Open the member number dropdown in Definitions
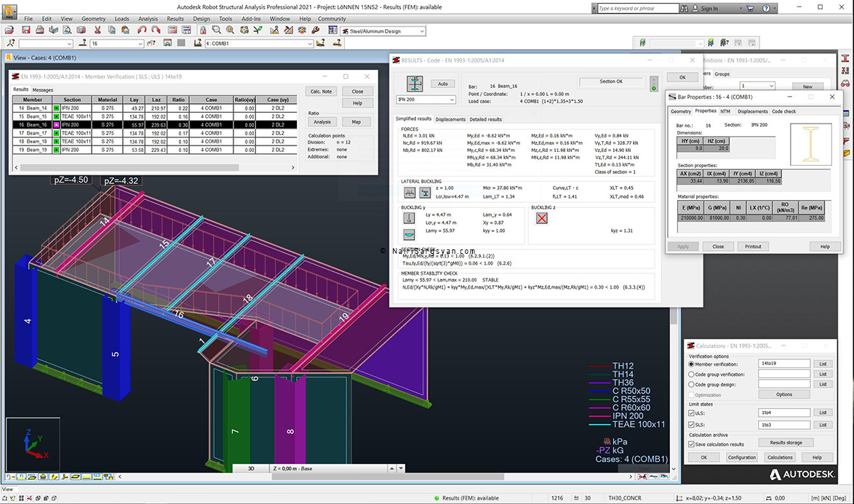This screenshot has height=504, width=854. click(771, 86)
